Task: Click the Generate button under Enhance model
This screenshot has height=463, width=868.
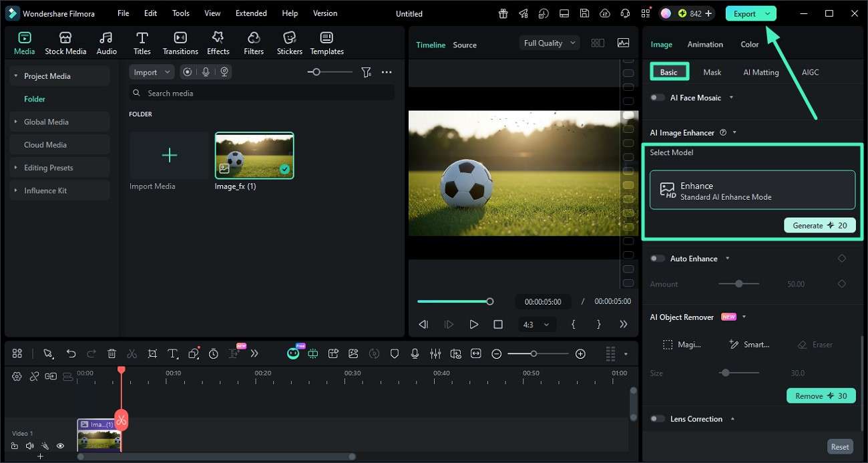Action: coord(819,225)
